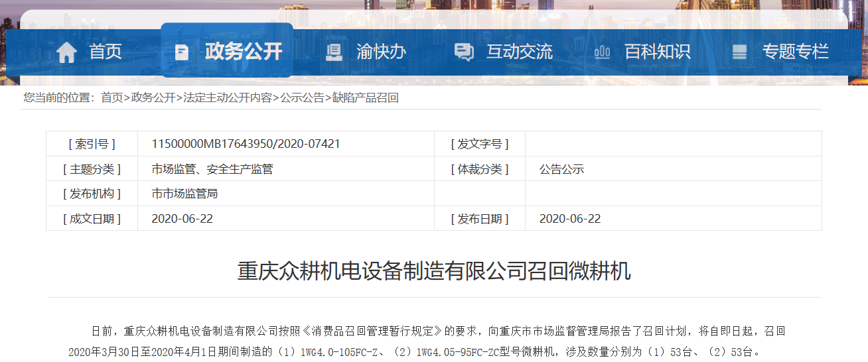Click the [ 发布机构 ] label cell

(x=92, y=194)
